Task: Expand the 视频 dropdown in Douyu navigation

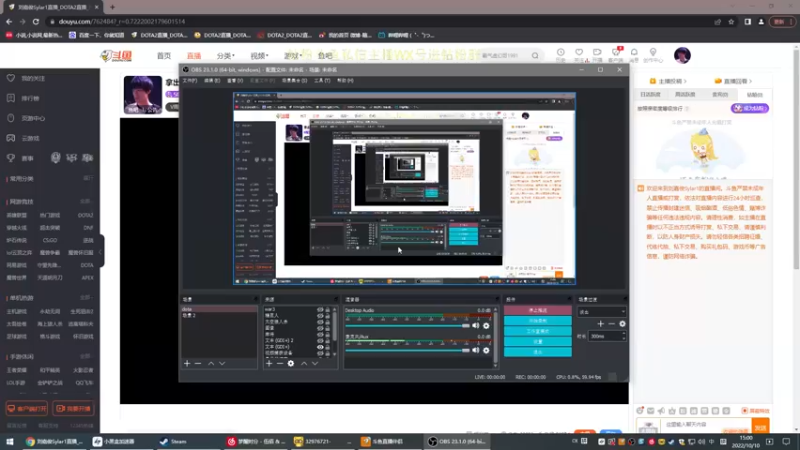Action: coord(259,56)
